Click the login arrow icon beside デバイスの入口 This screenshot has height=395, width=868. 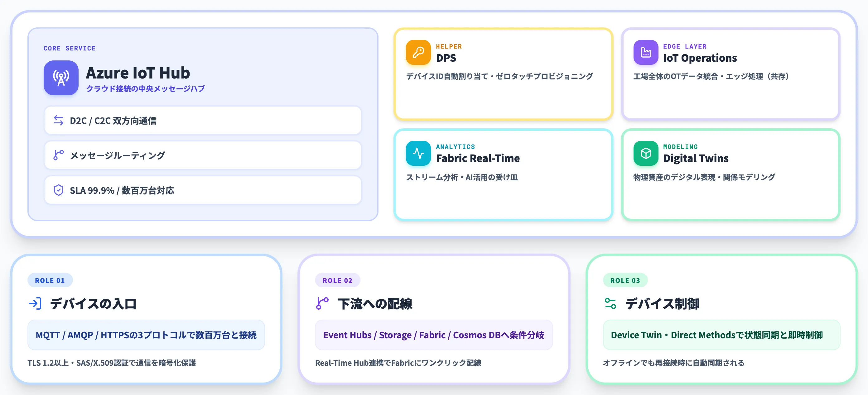click(35, 303)
